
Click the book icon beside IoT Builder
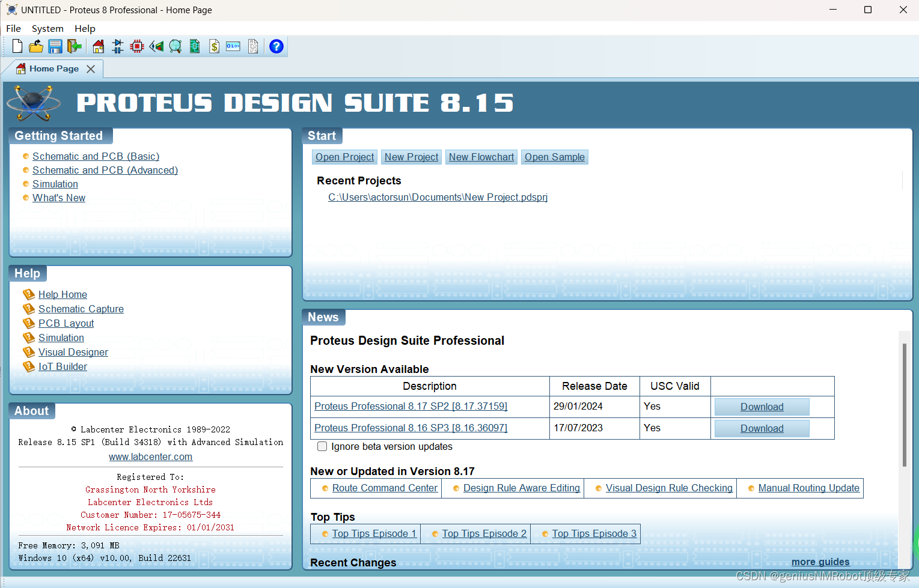[29, 366]
